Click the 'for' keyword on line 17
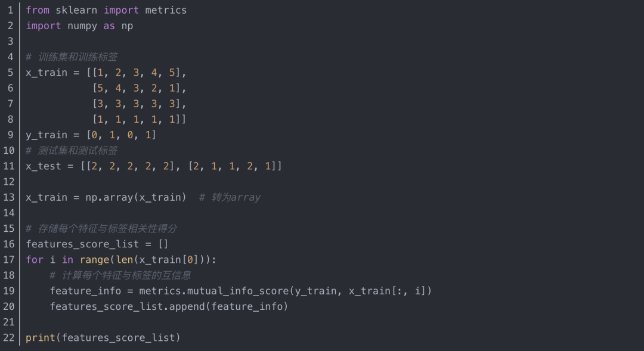644x351 pixels. pyautogui.click(x=35, y=260)
